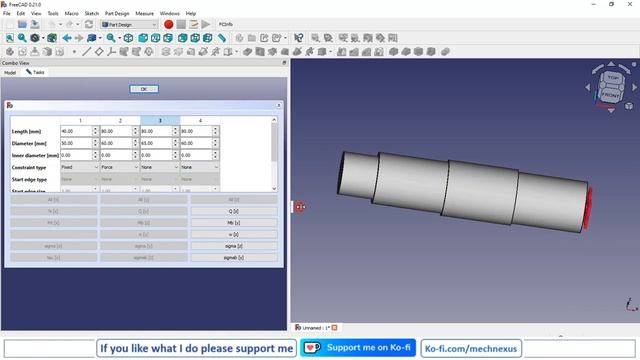Click the Datum line icon
Screen dimensions: 640x360
(x=86, y=51)
